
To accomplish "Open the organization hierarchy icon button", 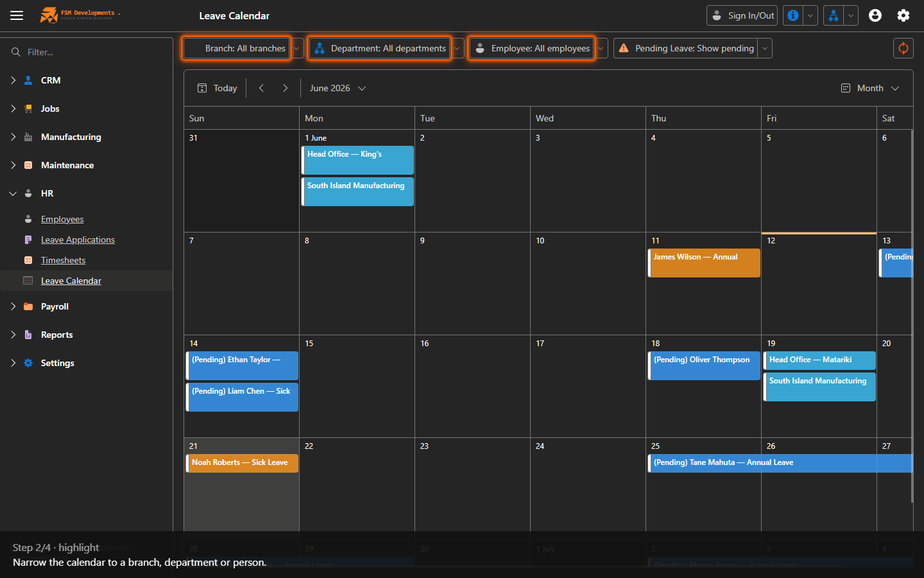I will point(833,15).
